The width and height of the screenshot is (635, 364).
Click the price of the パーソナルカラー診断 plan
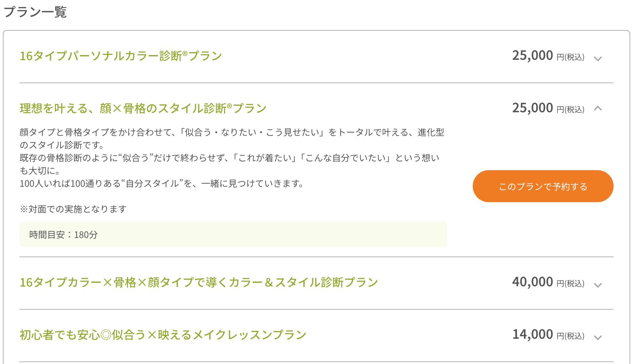[x=533, y=56]
